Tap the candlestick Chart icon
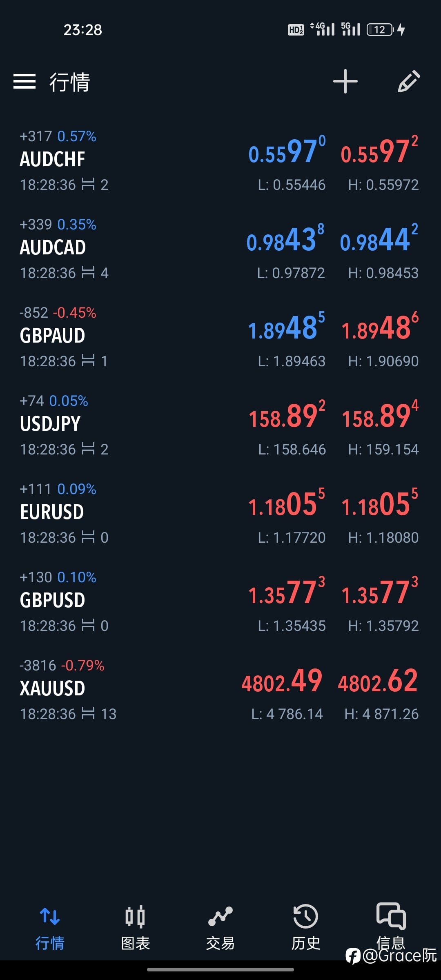The image size is (441, 980). [135, 916]
